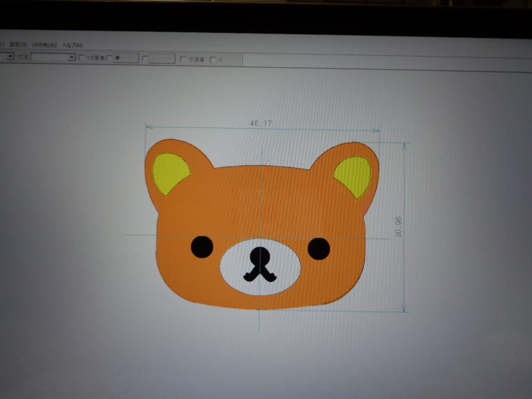The height and width of the screenshot is (399, 532).
Task: Select the right yellow inner ear shape
Action: 353,176
